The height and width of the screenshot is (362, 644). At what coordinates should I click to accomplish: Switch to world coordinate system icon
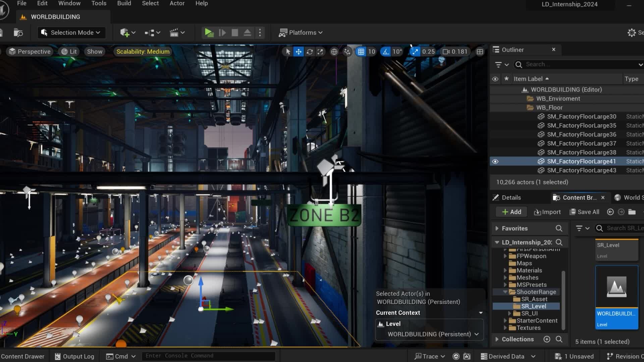[334, 52]
